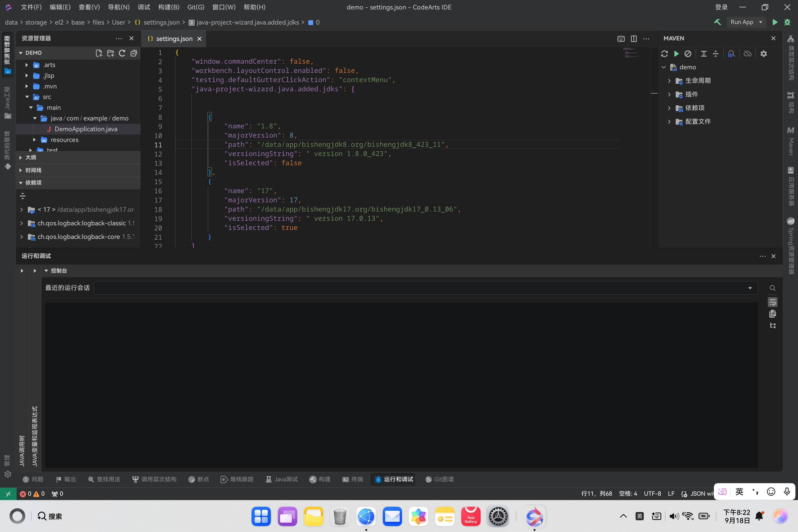Screen dimensions: 798x532
Task: Click the 登录 button in title bar
Action: (721, 7)
